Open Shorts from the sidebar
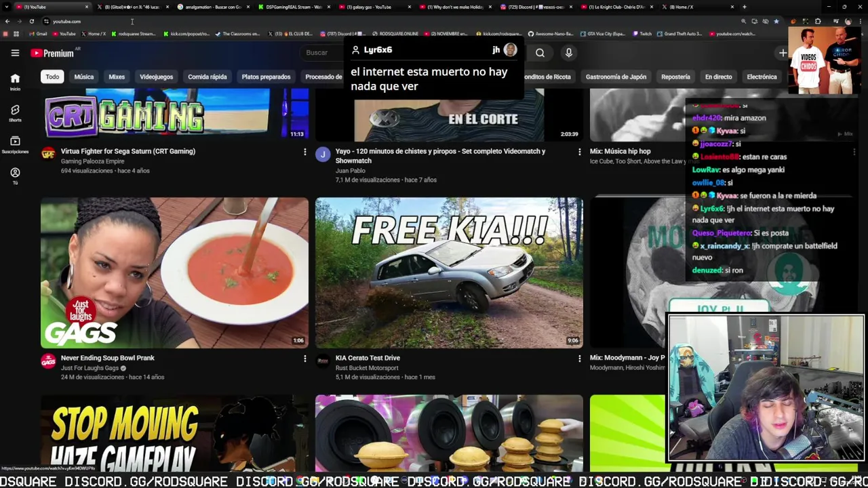Image resolution: width=868 pixels, height=488 pixels. click(15, 113)
